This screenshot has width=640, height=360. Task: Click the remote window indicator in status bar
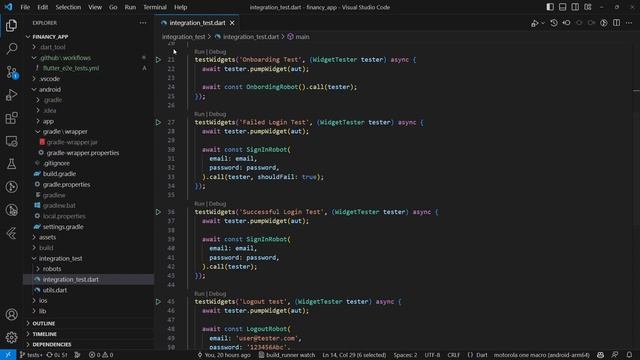(x=8, y=355)
